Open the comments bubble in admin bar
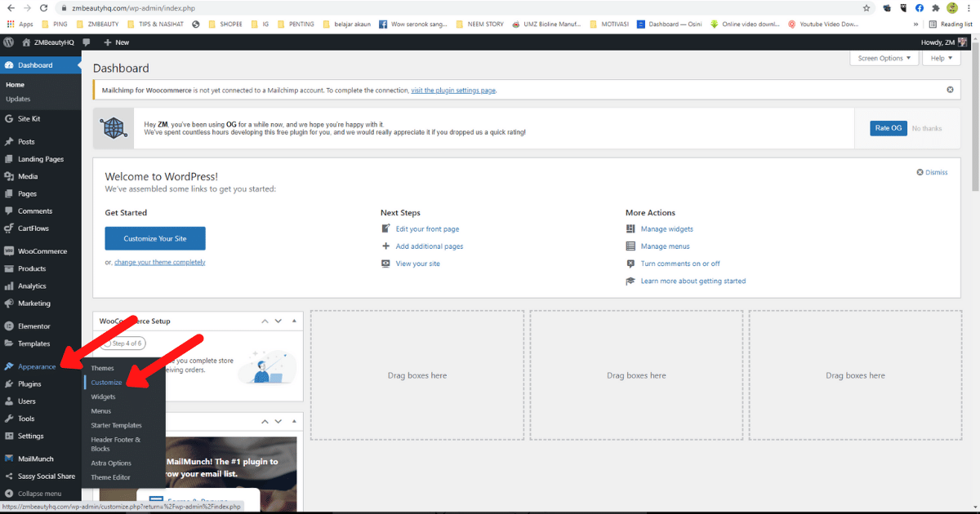 [x=87, y=42]
